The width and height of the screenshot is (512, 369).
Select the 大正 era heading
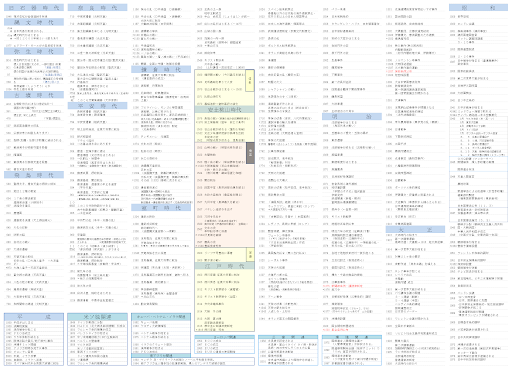click(x=415, y=229)
